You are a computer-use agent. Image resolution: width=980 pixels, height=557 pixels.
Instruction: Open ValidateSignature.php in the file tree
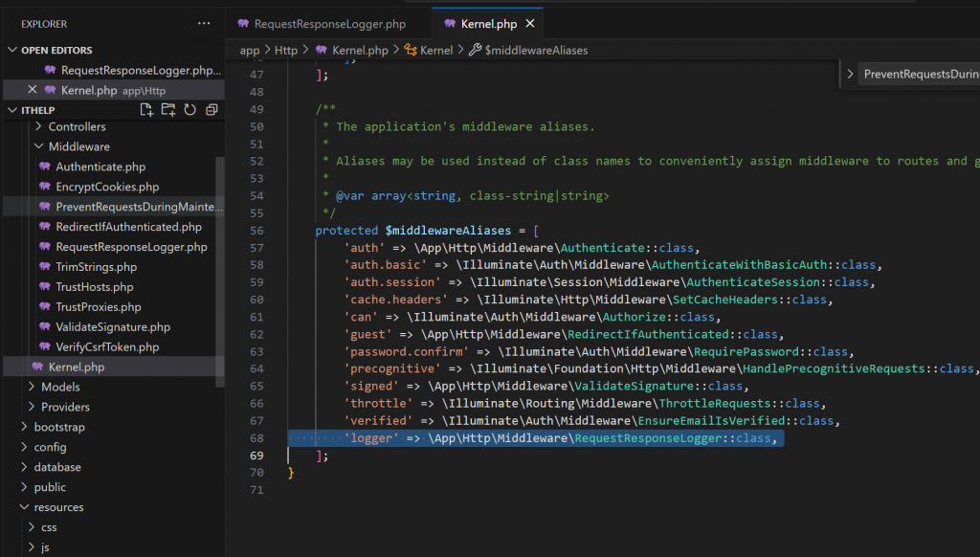pos(113,327)
